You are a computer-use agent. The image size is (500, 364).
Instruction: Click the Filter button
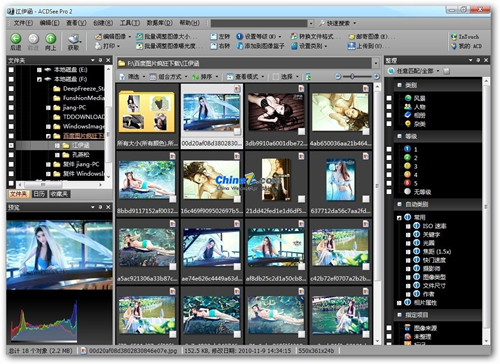click(132, 77)
